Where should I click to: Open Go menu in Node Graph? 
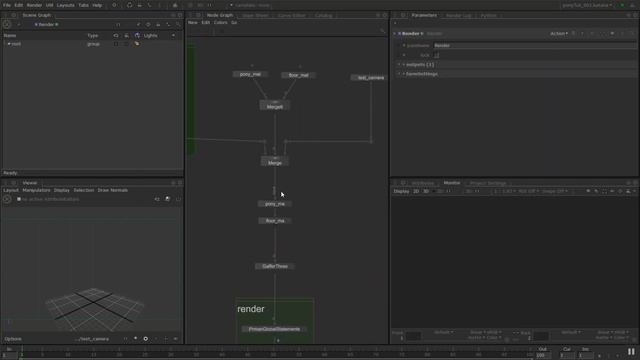(x=234, y=23)
